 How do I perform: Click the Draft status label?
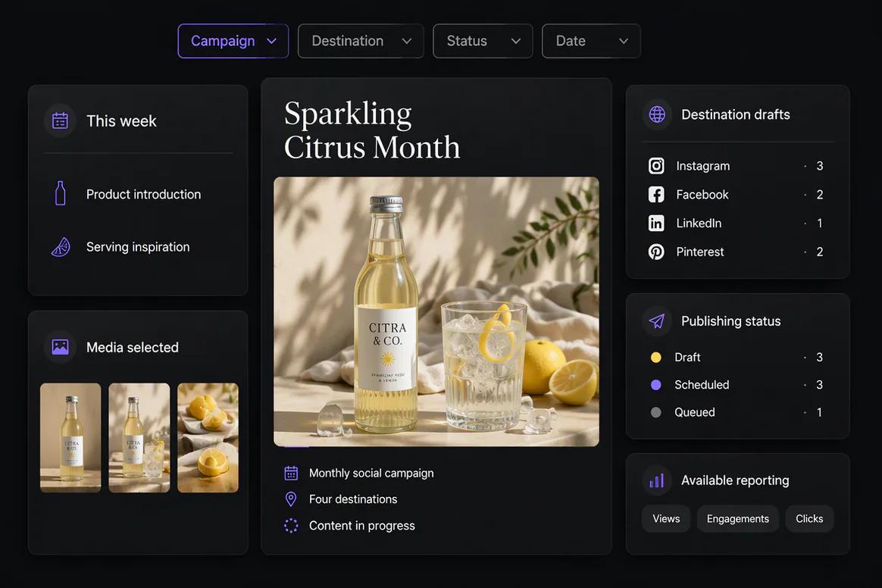[687, 358]
